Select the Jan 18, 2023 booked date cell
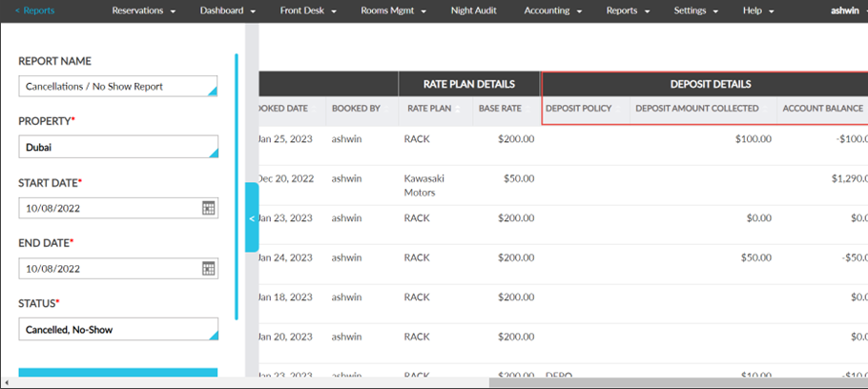 [x=285, y=297]
